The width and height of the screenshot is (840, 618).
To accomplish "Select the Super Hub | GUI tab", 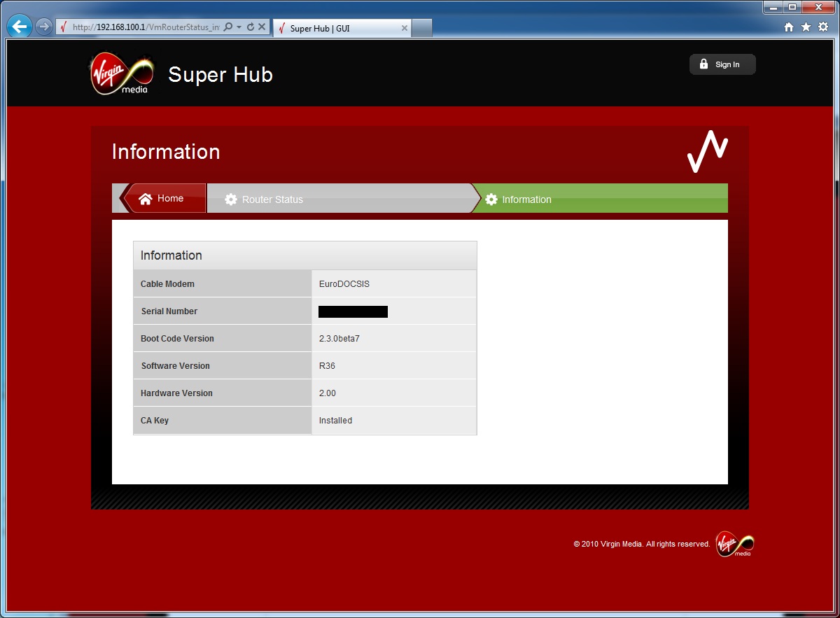I will pyautogui.click(x=342, y=28).
